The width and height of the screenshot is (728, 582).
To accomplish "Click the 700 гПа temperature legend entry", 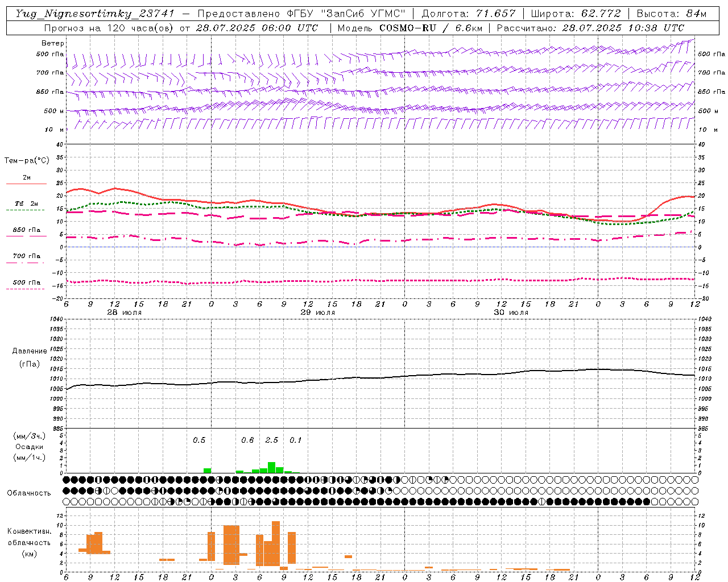I will tap(26, 256).
